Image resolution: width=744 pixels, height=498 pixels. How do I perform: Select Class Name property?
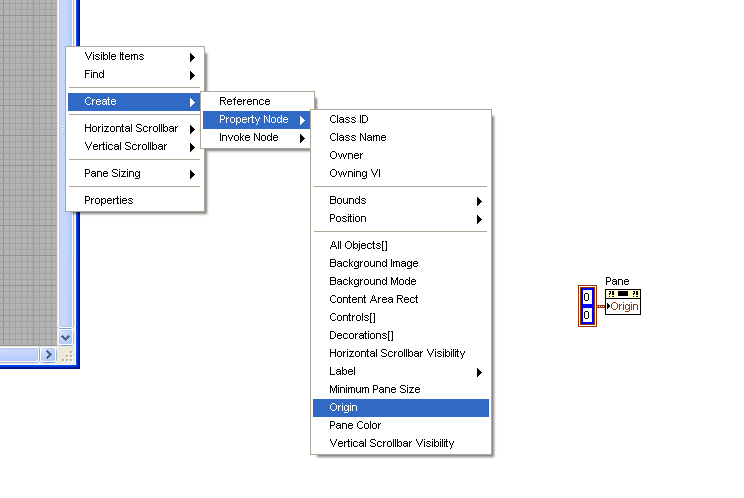point(358,137)
